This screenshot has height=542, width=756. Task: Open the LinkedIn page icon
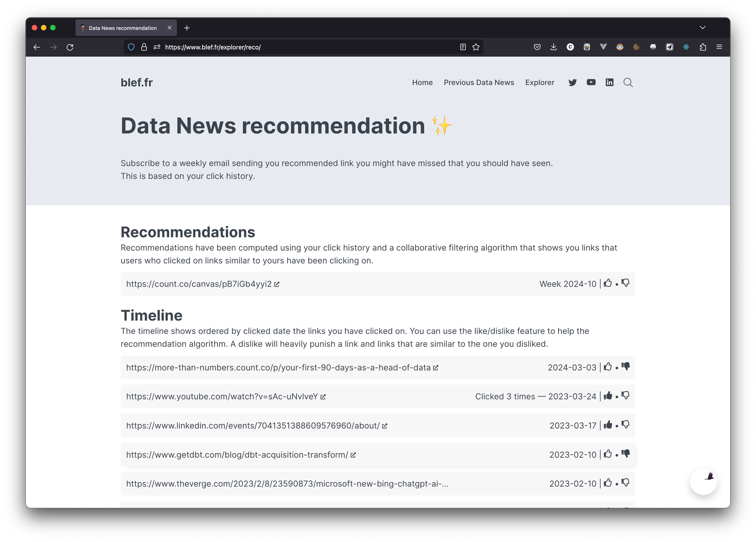[609, 82]
